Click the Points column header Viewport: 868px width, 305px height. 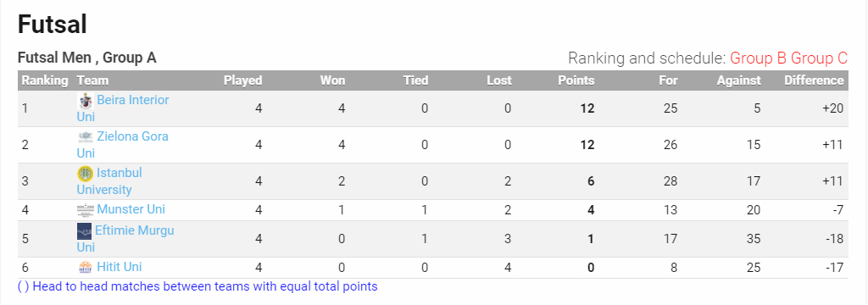[576, 80]
